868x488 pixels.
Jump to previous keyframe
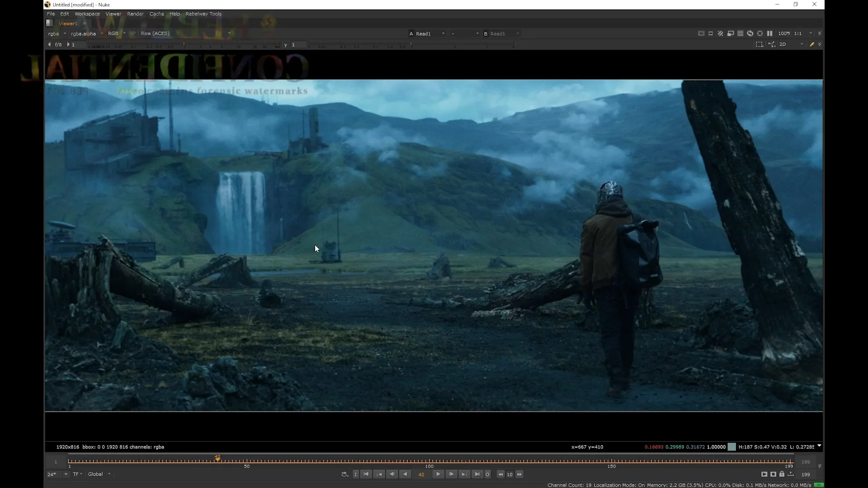tap(379, 474)
